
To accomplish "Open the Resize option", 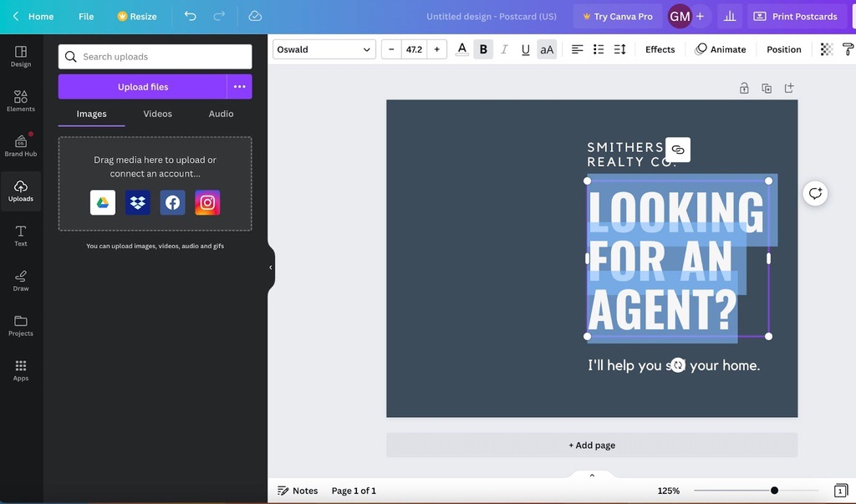I will [137, 17].
